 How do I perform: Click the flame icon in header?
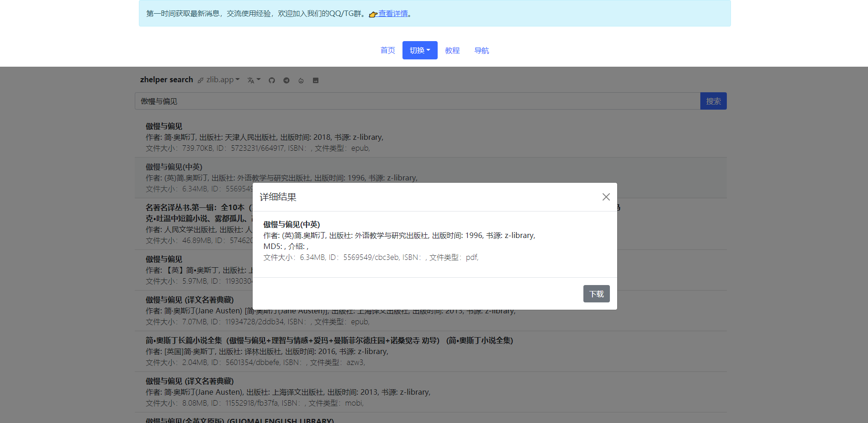(x=301, y=80)
